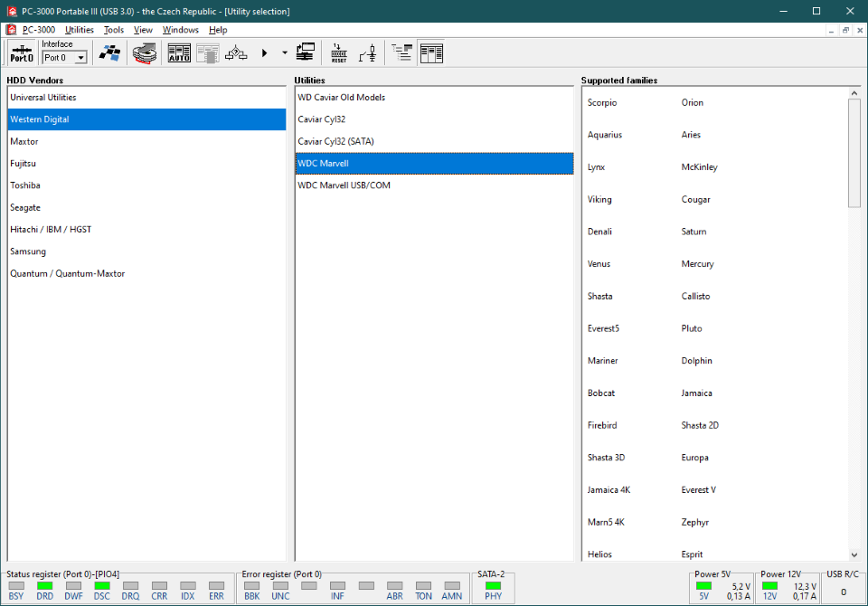Click the power switch toolbar icon
This screenshot has width=868, height=606.
[x=368, y=53]
